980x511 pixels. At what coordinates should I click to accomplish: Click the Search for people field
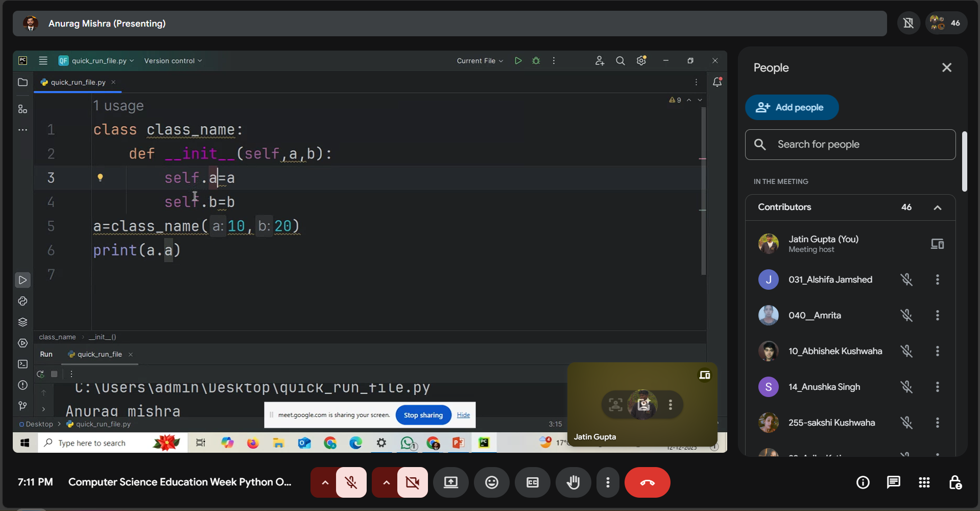coord(850,145)
